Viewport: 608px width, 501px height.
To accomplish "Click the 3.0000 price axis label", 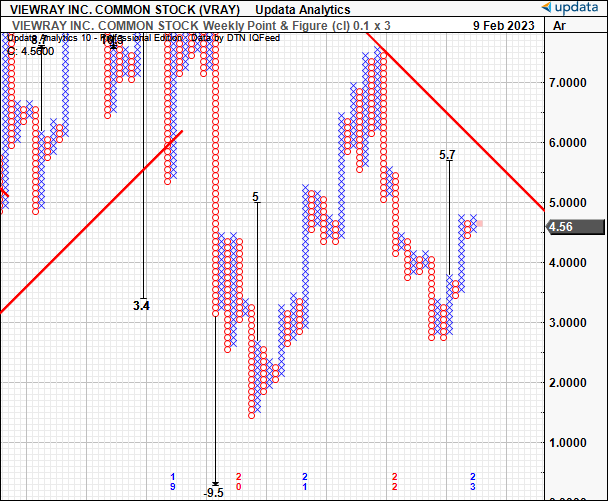I will click(x=567, y=323).
